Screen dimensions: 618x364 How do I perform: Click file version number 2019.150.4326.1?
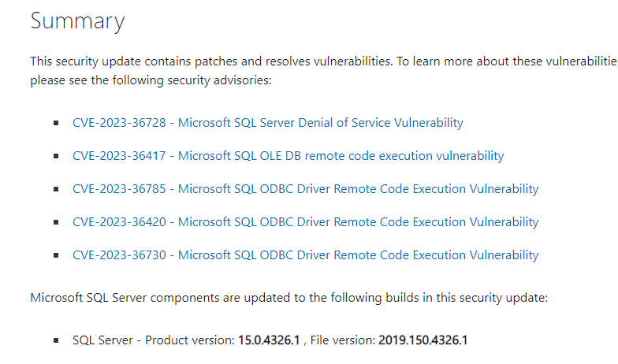tap(423, 340)
